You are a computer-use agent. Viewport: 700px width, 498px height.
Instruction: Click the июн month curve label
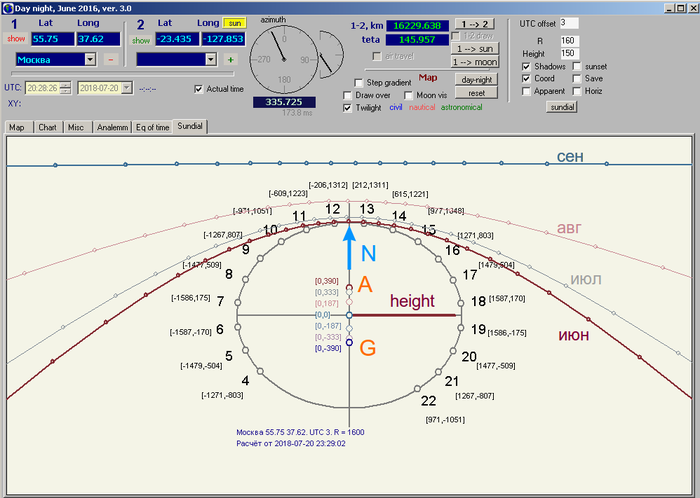coord(574,335)
